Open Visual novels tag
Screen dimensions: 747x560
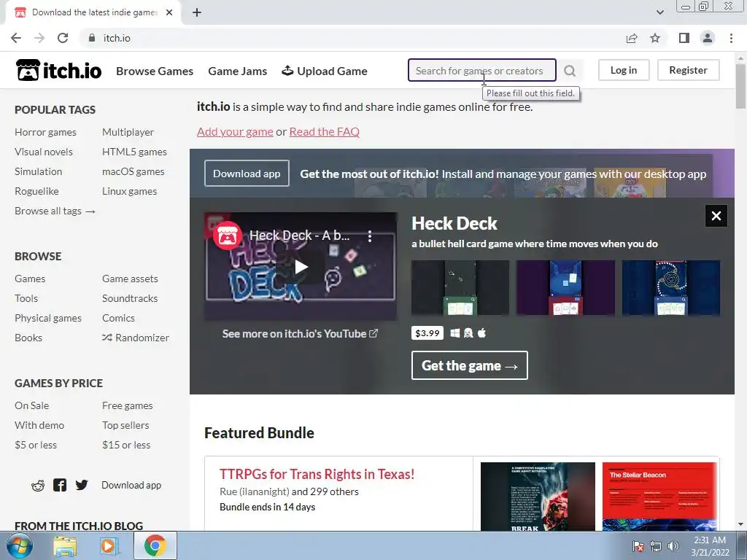tap(44, 152)
